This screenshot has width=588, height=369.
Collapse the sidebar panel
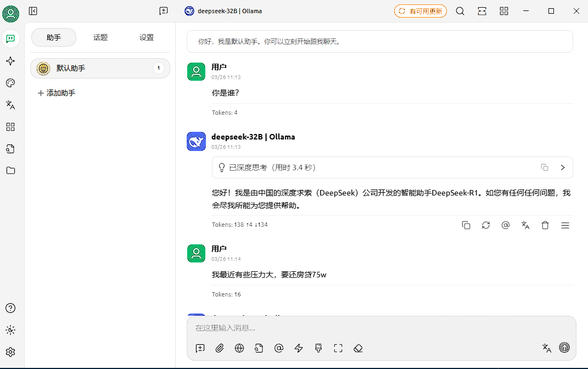click(x=33, y=11)
